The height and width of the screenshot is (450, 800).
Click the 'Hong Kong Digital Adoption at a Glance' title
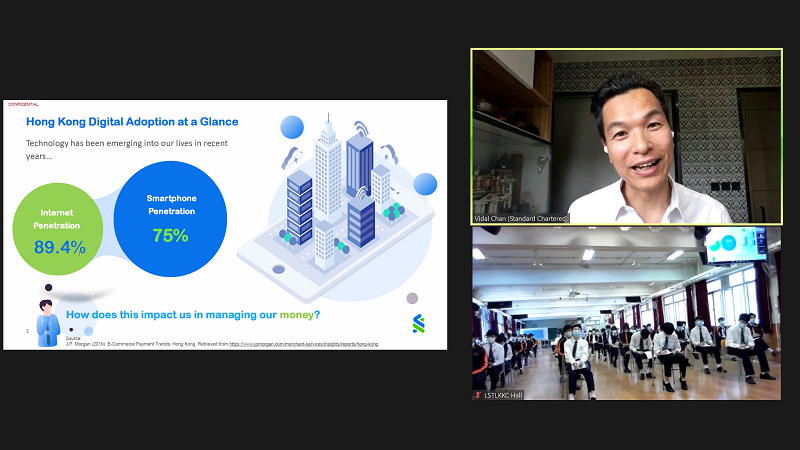click(132, 122)
